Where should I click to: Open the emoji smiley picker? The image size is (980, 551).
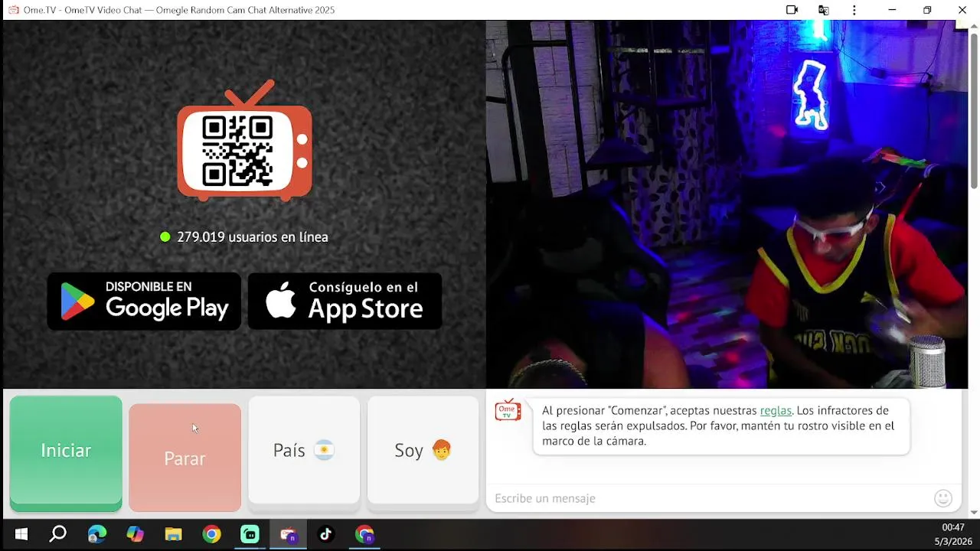coord(943,498)
